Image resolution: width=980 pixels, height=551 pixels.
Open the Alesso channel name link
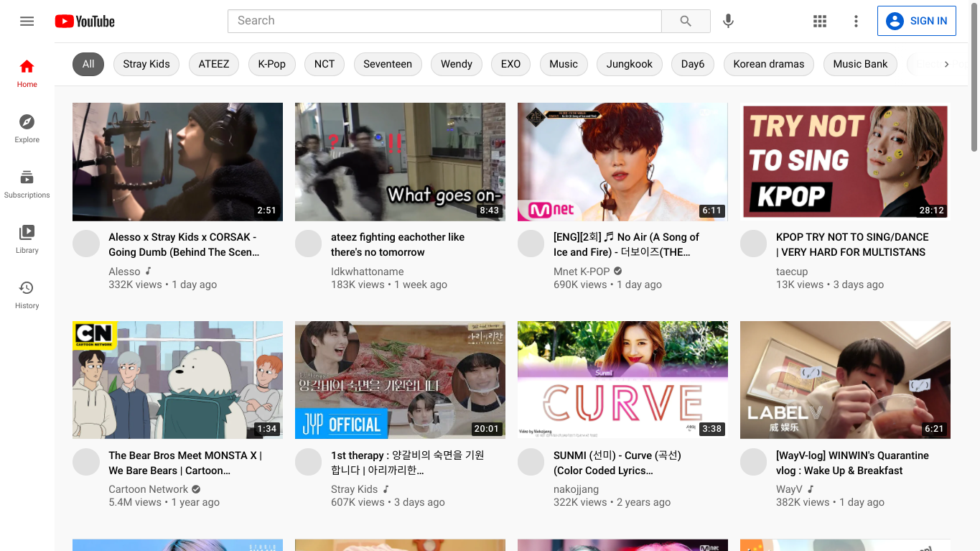click(124, 272)
